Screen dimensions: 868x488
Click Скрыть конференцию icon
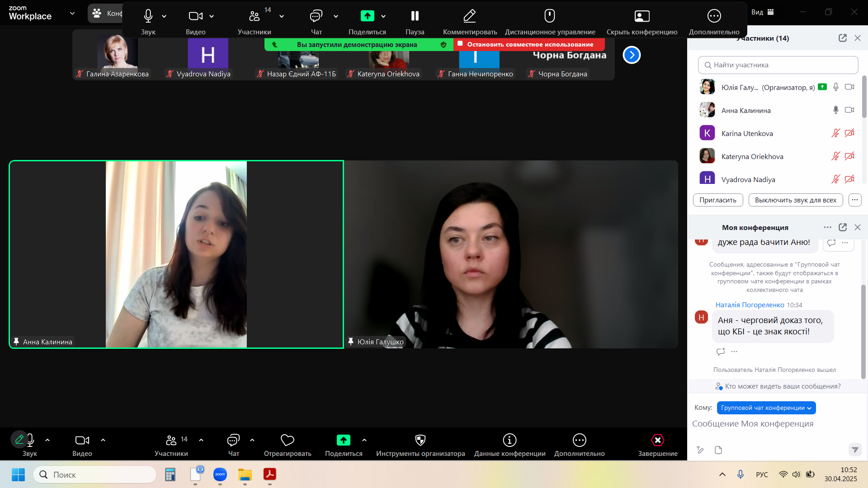tap(642, 16)
